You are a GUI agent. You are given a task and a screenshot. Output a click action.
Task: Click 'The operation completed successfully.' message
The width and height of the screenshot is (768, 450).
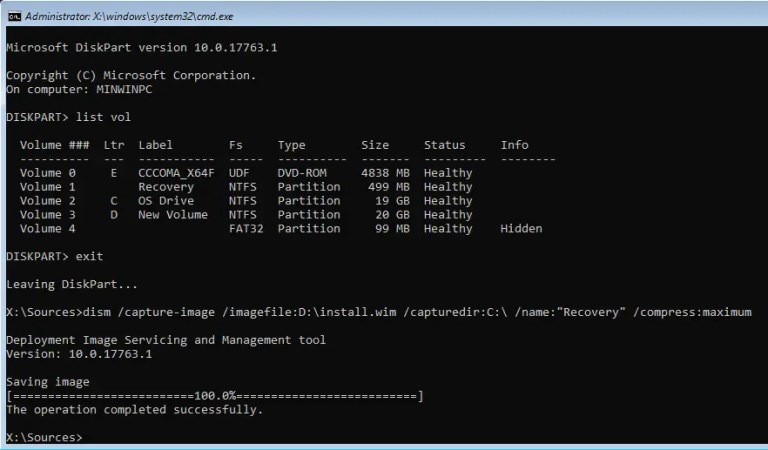135,410
